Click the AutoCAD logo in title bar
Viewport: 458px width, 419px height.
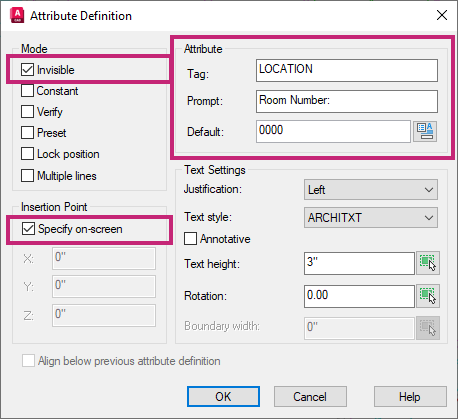17,15
